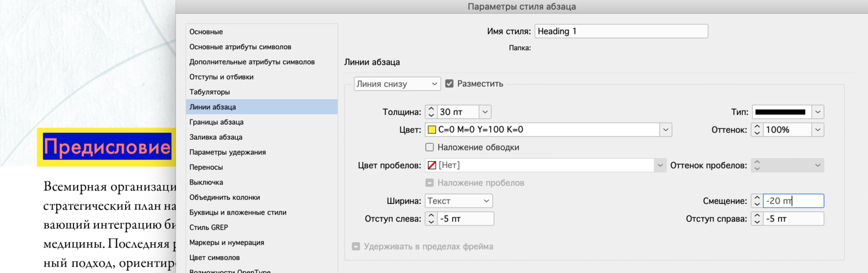Screen dimensions: 868x273
Task: Click the Оттенок 100% value field
Action: (x=787, y=130)
